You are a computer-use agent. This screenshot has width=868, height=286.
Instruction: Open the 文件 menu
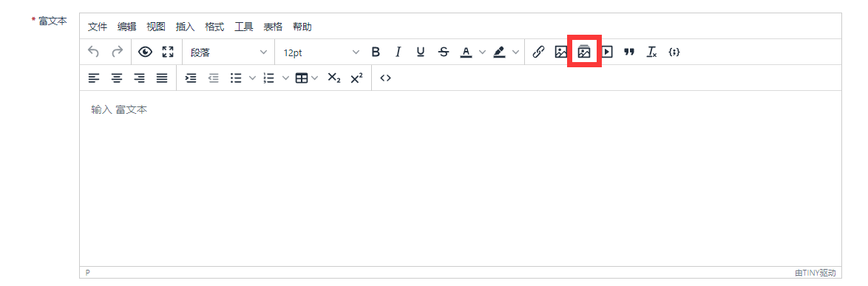98,27
